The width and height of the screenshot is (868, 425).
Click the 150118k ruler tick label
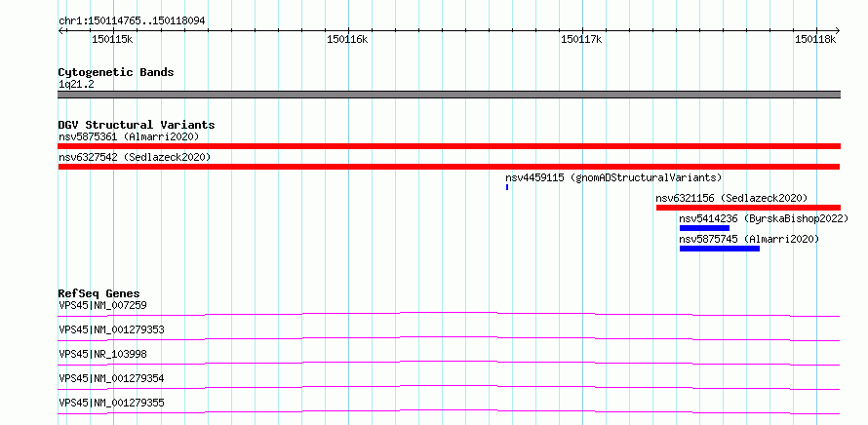pos(815,39)
